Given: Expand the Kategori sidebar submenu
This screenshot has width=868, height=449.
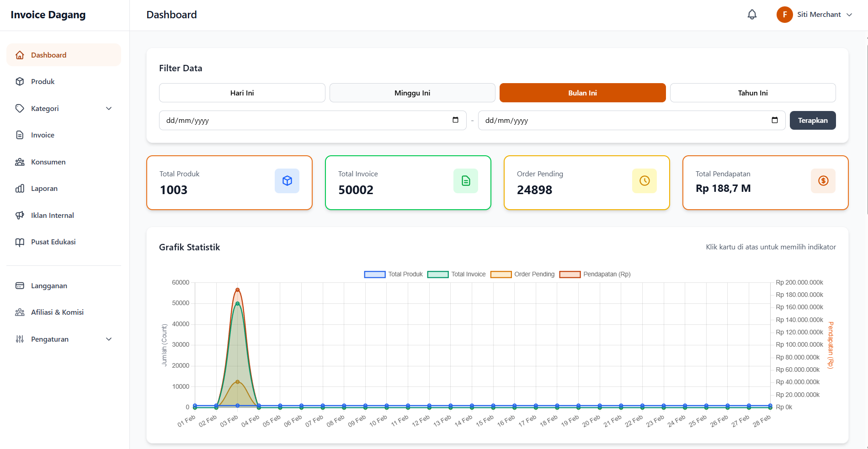Looking at the screenshot, I should [109, 109].
